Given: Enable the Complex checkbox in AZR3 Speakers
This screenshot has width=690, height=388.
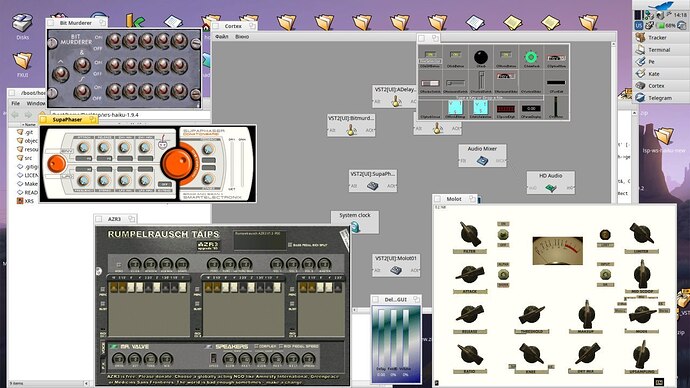Looking at the screenshot, I should click(x=256, y=347).
